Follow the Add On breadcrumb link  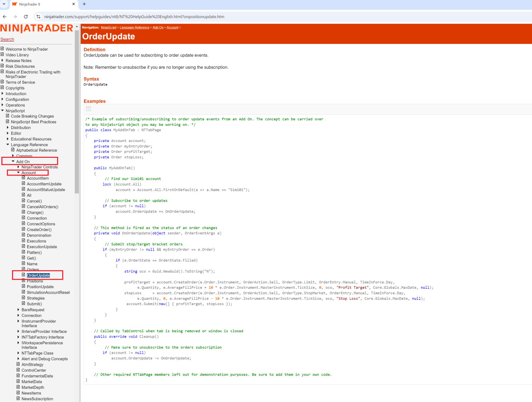pyautogui.click(x=158, y=27)
